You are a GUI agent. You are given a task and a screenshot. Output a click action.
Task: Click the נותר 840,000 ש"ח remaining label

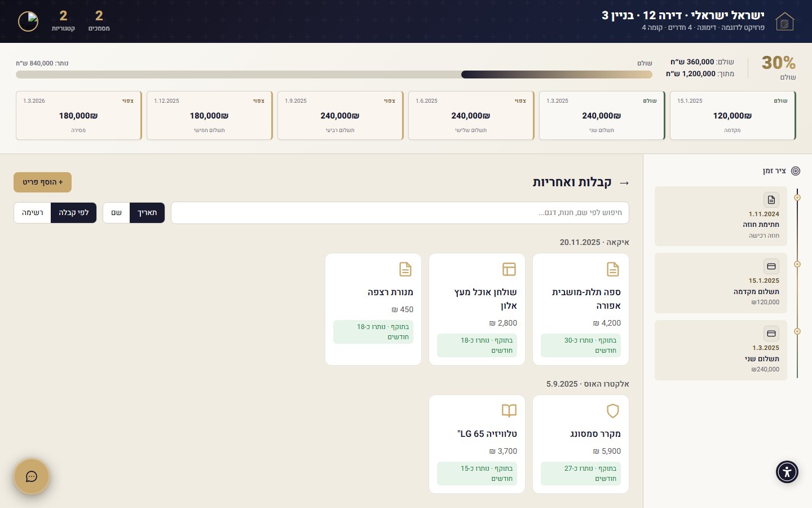(x=42, y=63)
